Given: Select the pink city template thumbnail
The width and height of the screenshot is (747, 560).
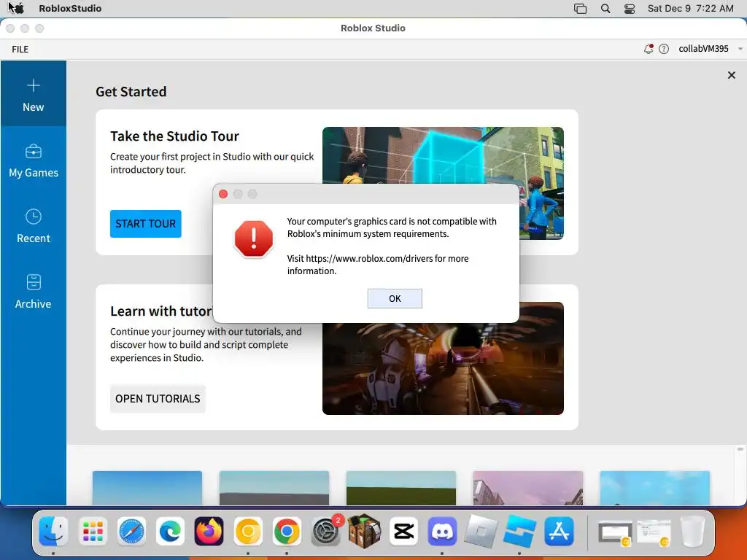Looking at the screenshot, I should 528,488.
